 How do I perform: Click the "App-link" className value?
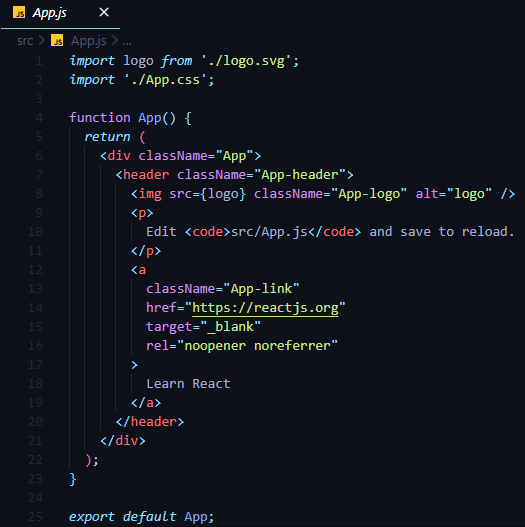261,289
